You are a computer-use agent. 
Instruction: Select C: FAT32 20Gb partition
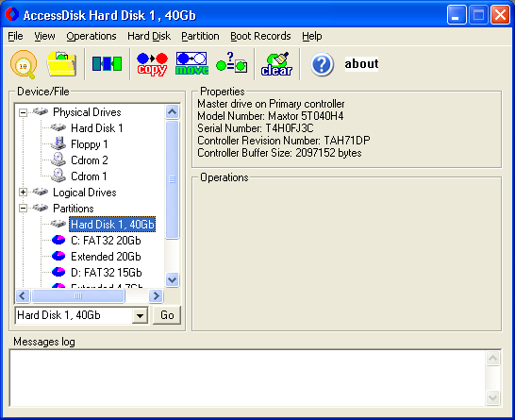pyautogui.click(x=106, y=241)
